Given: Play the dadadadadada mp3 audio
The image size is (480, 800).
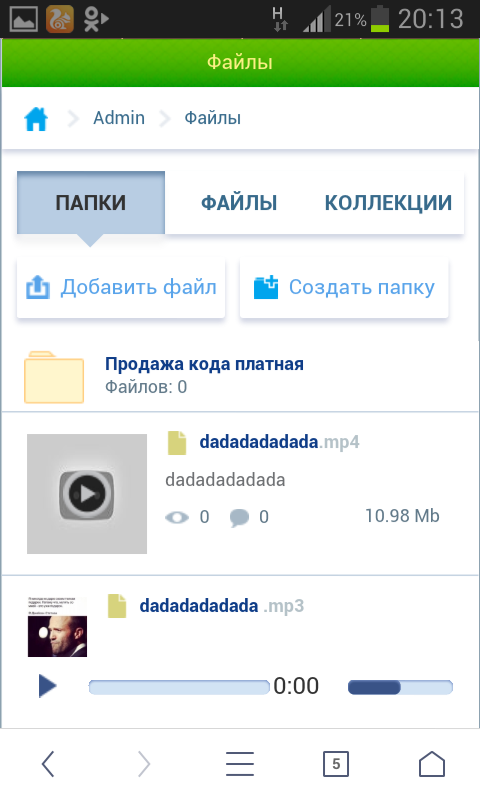Looking at the screenshot, I should [x=47, y=686].
